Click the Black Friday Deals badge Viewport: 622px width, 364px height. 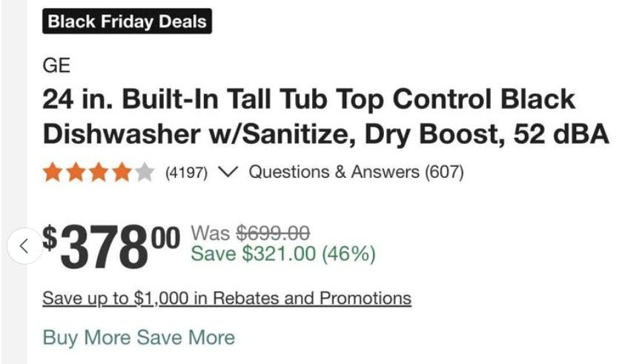point(127,21)
